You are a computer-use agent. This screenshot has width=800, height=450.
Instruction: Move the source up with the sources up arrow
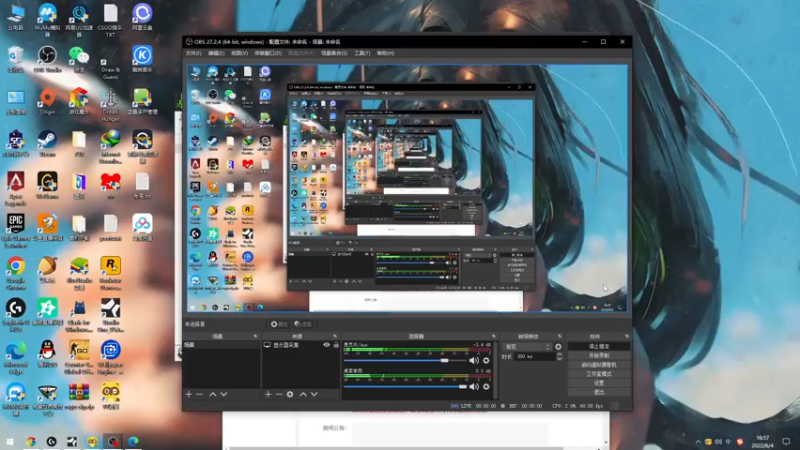point(303,394)
